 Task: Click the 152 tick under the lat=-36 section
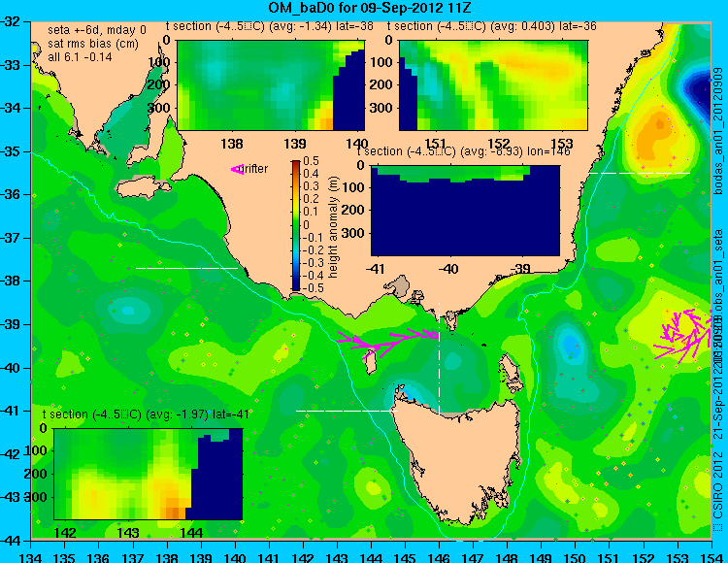point(498,144)
